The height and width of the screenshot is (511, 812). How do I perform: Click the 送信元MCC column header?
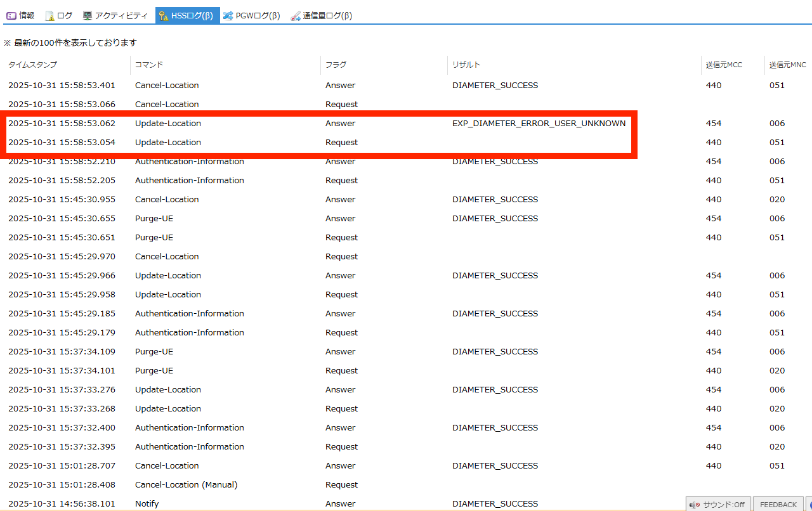coord(724,65)
